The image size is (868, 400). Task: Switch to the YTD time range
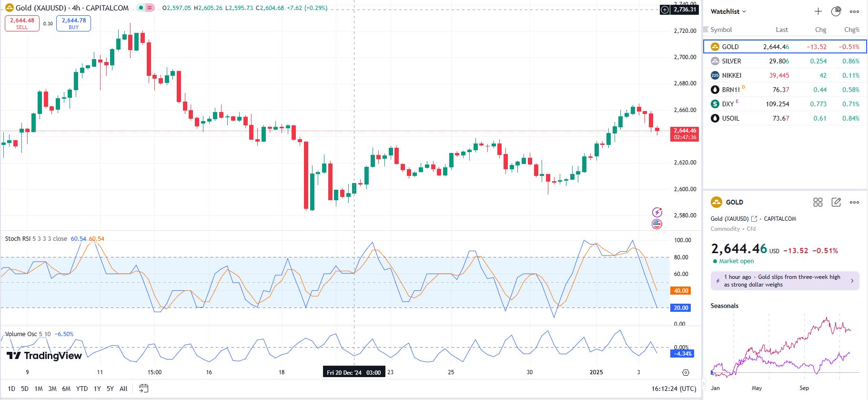(82, 389)
